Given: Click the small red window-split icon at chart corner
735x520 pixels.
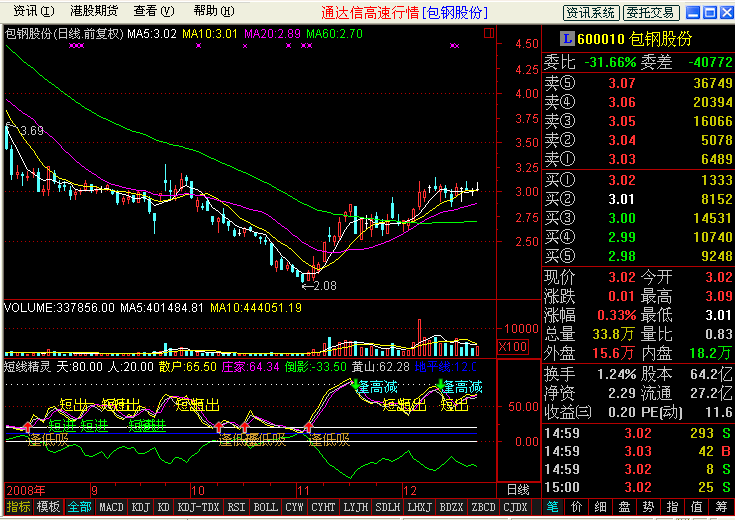Looking at the screenshot, I should point(489,33).
